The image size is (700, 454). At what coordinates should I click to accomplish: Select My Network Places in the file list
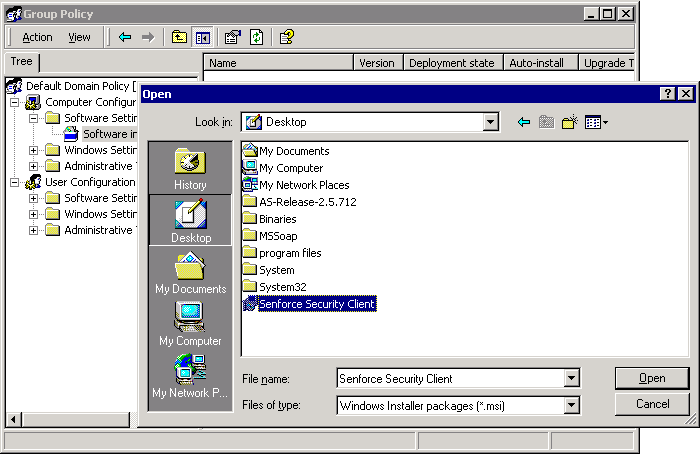tap(296, 185)
